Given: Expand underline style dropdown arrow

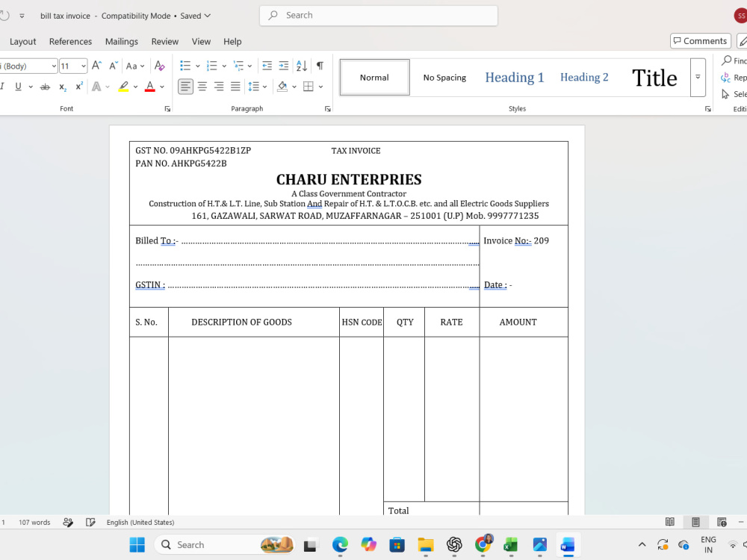Looking at the screenshot, I should (x=31, y=87).
